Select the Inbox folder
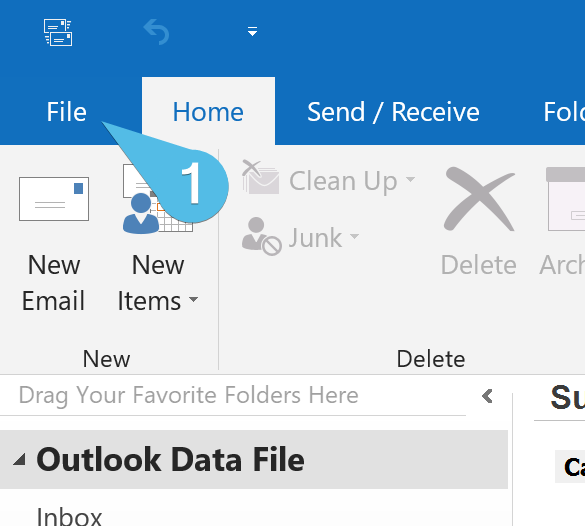The width and height of the screenshot is (585, 526). pos(69,516)
